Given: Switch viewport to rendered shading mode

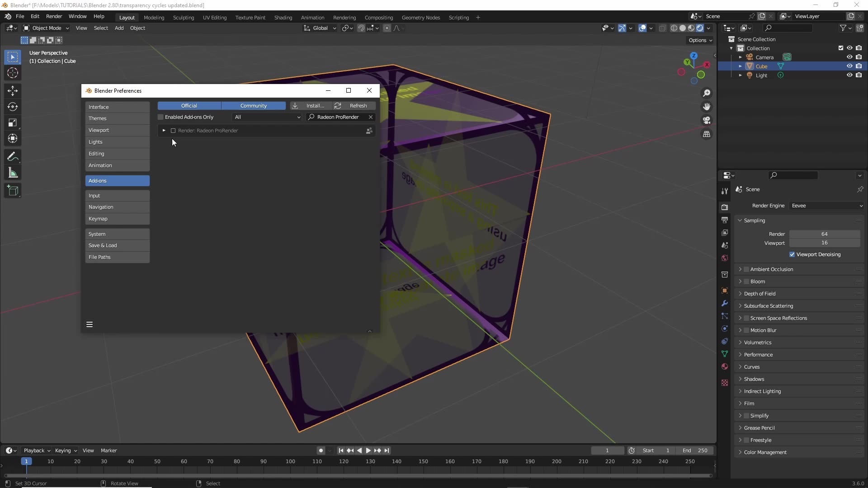Looking at the screenshot, I should tap(700, 28).
